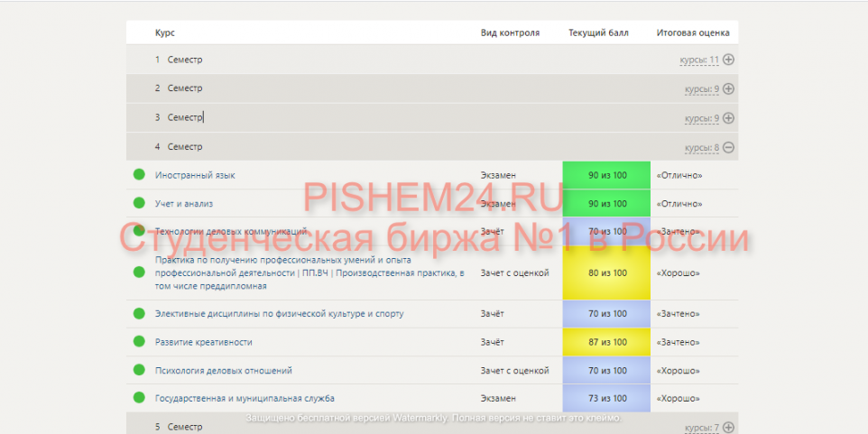Viewport: 868px width, 434px height.
Task: Open Государственная и муниципальная служба course
Action: pyautogui.click(x=245, y=398)
